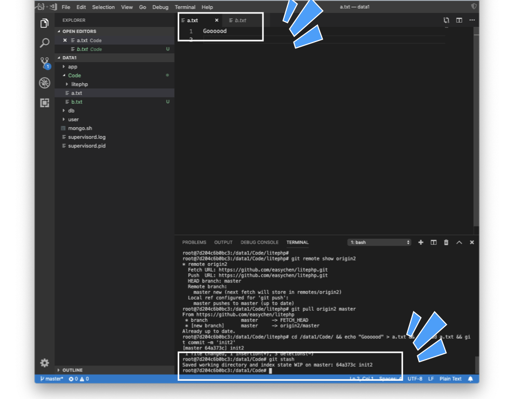Open the Debug view icon
Image resolution: width=532 pixels, height=399 pixels.
click(x=45, y=83)
